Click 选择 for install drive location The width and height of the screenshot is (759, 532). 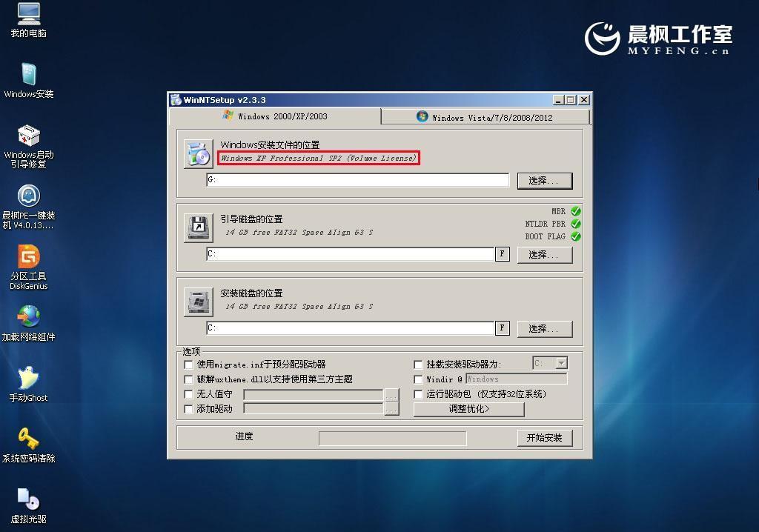tap(545, 329)
